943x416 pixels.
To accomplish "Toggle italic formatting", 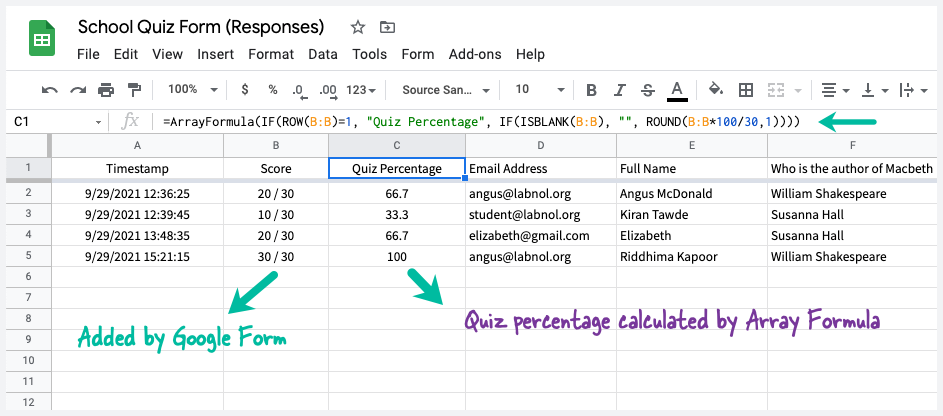I will click(620, 90).
